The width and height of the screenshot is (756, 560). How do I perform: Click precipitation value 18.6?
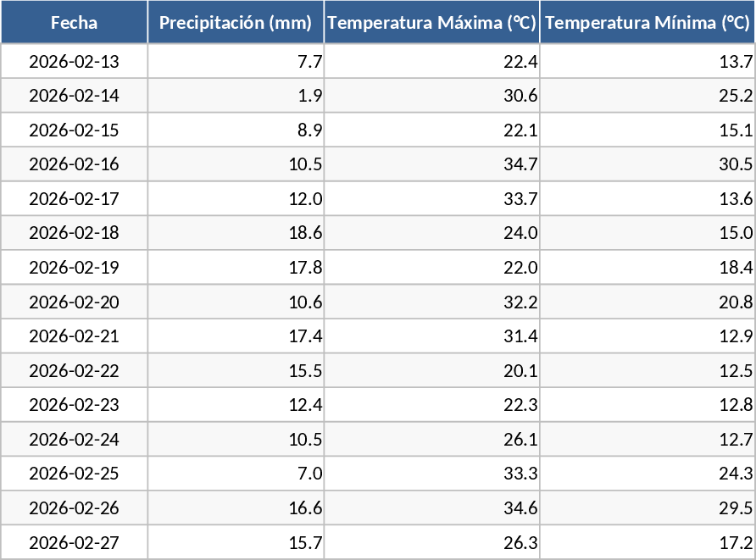pos(305,233)
